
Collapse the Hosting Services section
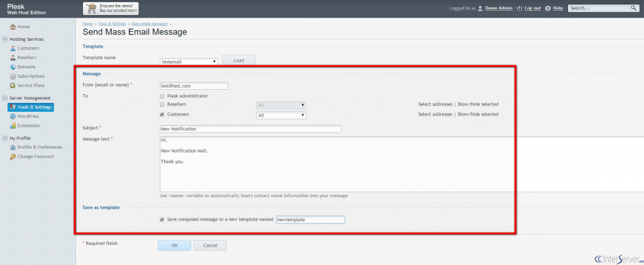pos(5,40)
